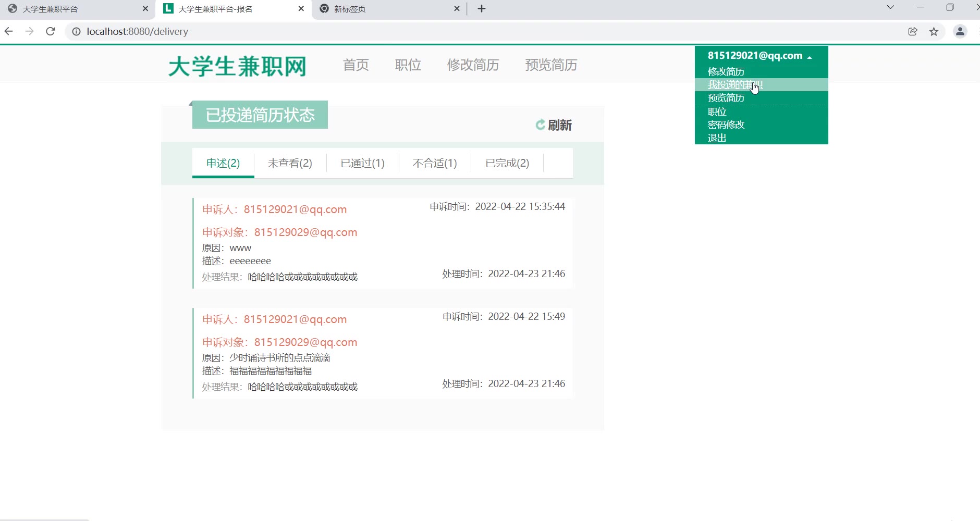Select the 不合适(1) tab

435,163
